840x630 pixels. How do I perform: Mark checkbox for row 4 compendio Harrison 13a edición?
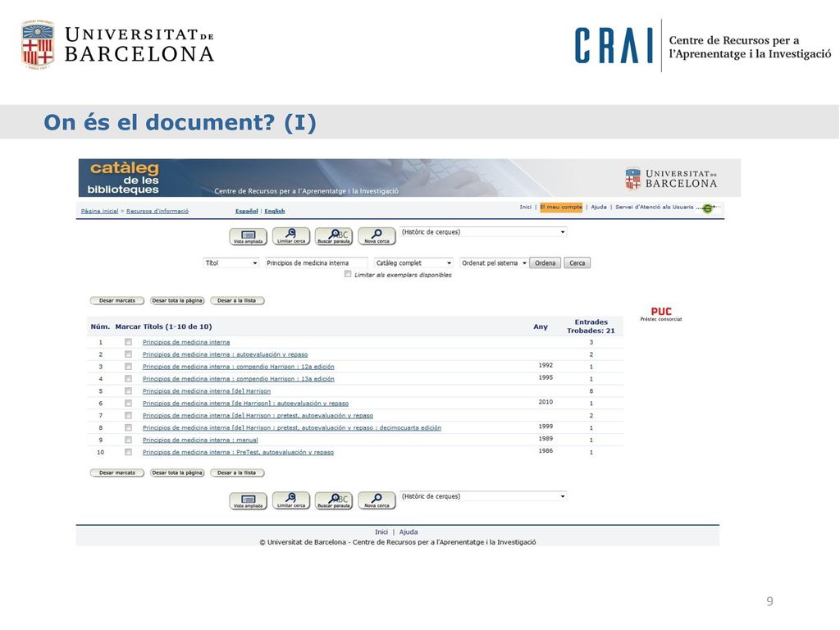[x=128, y=379]
